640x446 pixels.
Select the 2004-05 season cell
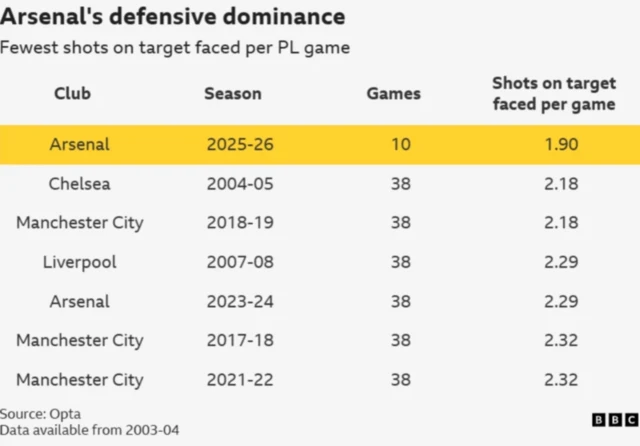coord(241,184)
